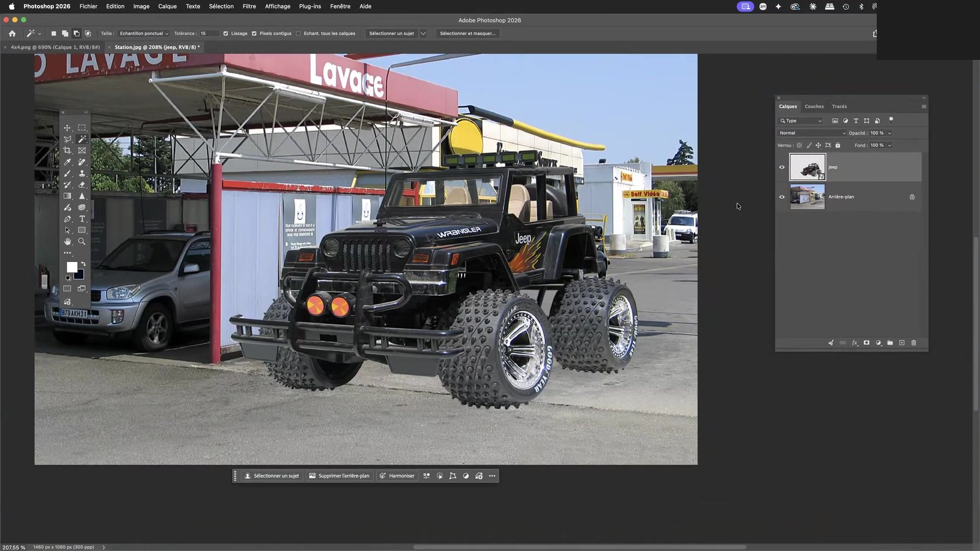Click the create new group folder icon
This screenshot has height=551, width=980.
pos(890,343)
